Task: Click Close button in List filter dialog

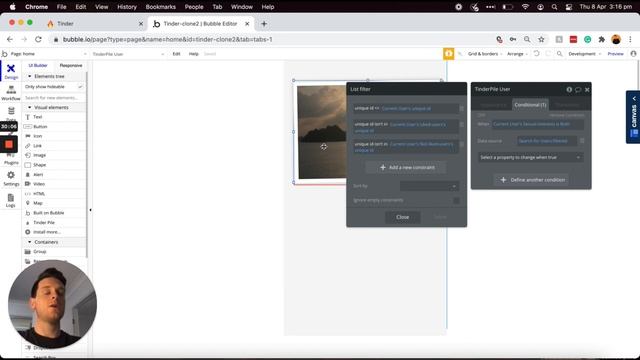Action: pos(402,217)
